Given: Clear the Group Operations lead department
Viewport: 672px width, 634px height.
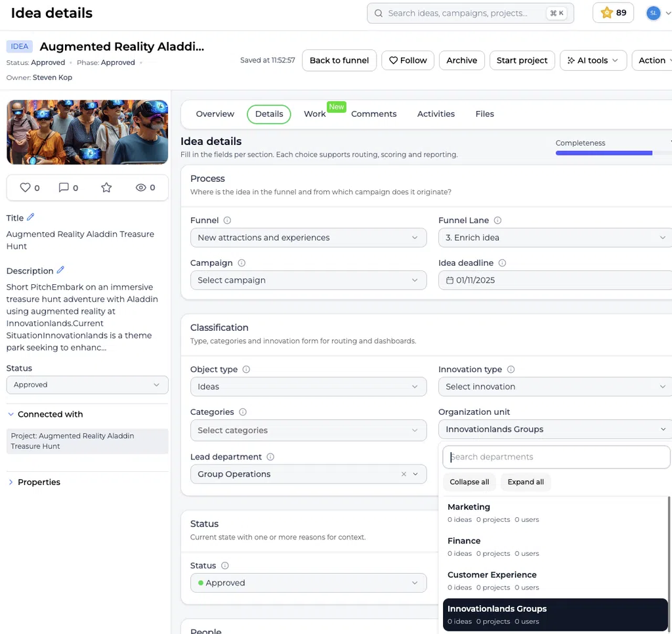Looking at the screenshot, I should [404, 474].
